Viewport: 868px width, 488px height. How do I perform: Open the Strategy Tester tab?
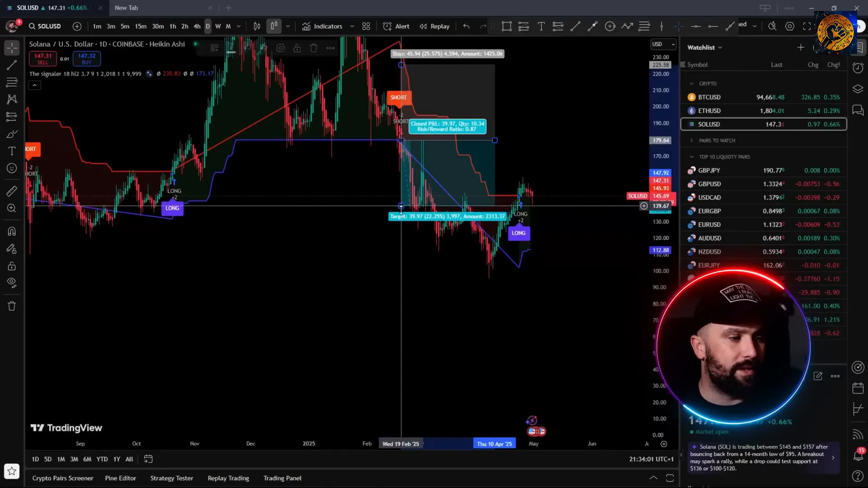tap(172, 478)
